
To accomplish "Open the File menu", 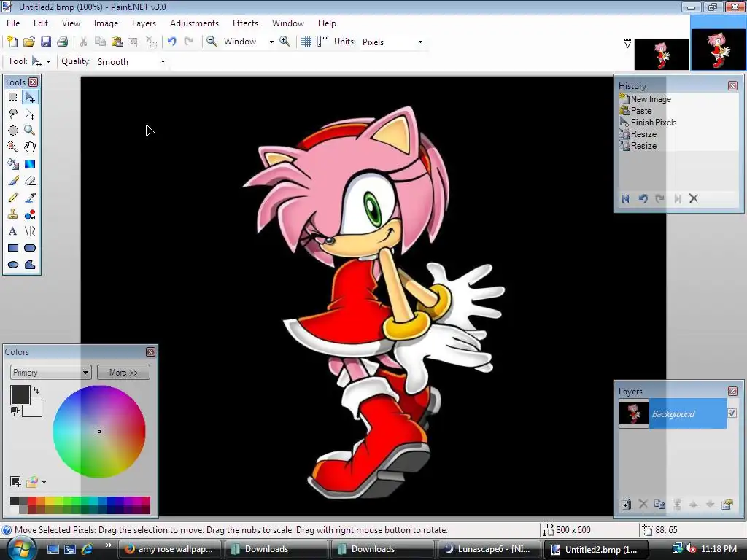I will click(x=13, y=23).
